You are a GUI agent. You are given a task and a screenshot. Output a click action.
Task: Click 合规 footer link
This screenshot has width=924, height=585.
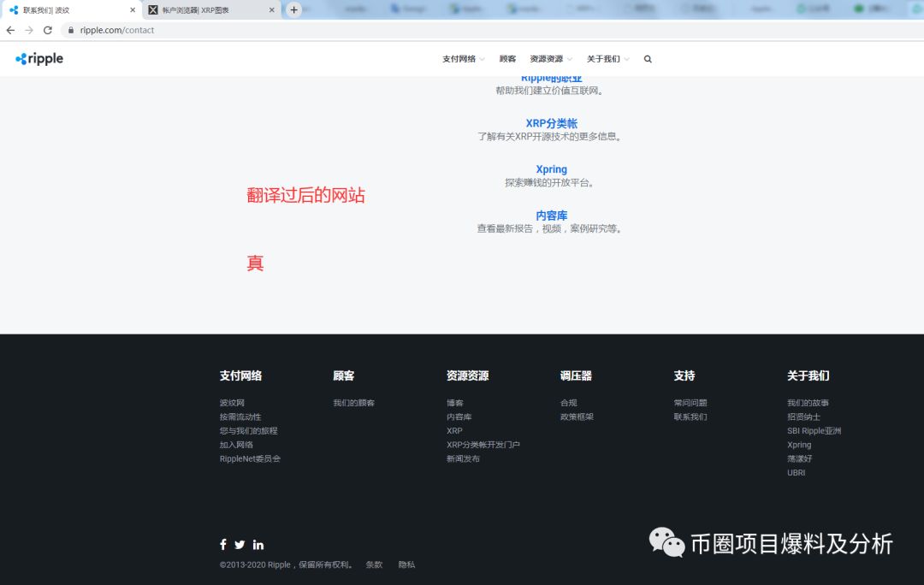[x=569, y=403]
